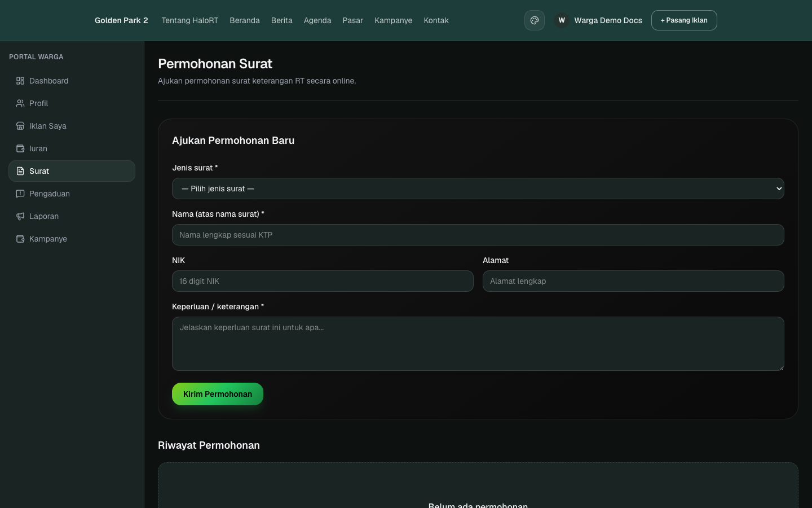Select Iuran label in the sidebar

38,148
